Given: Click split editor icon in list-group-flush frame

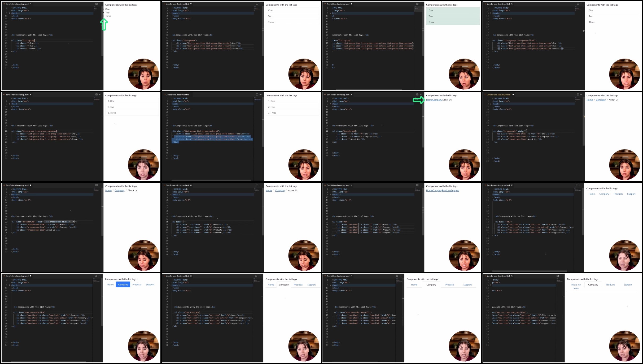Looking at the screenshot, I should [x=578, y=4].
